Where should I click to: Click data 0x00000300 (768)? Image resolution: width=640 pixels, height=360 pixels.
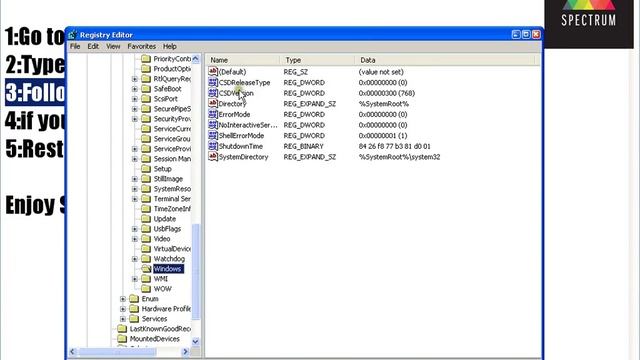(x=387, y=93)
